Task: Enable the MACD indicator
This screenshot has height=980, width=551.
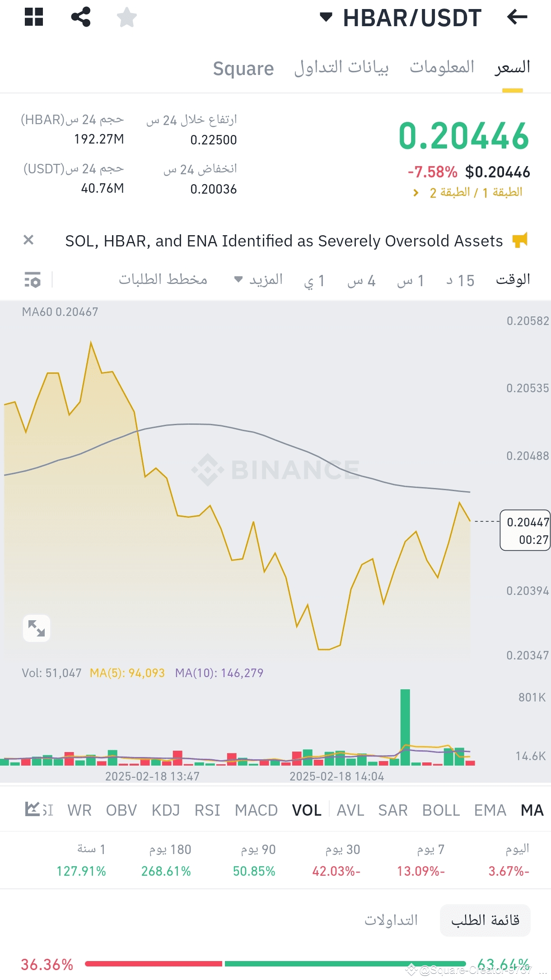Action: tap(256, 809)
